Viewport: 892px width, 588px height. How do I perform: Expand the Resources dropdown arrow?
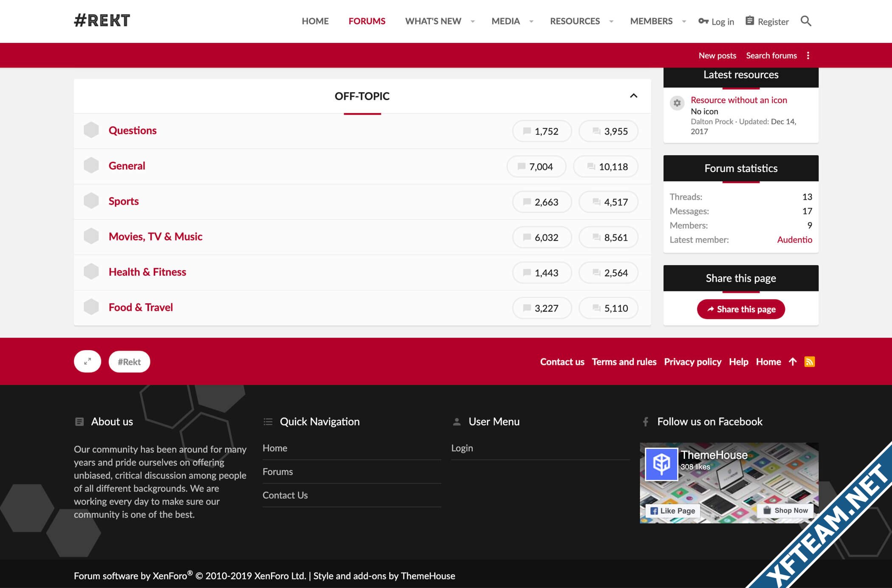[x=611, y=21]
